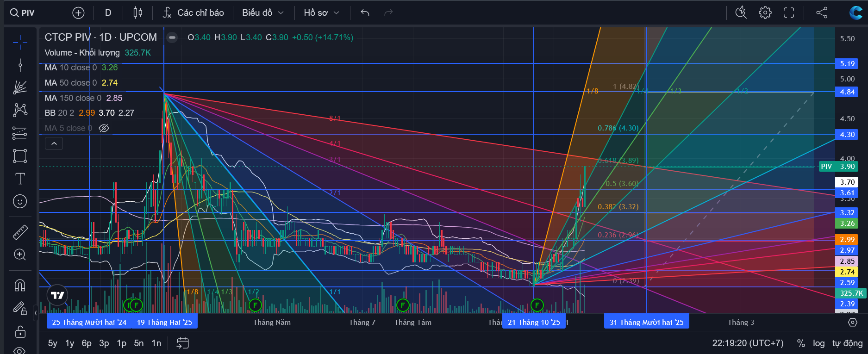This screenshot has height=354, width=868.
Task: Toggle percent scale
Action: [801, 343]
